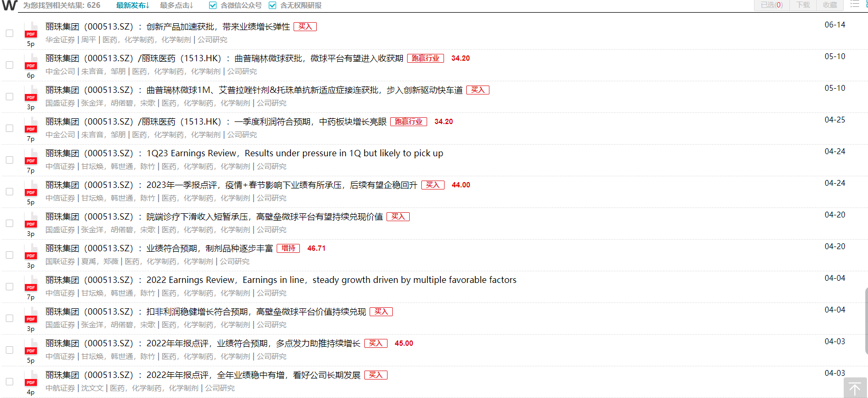Open PDF icon for 创新产品加速获批 report
Viewport: 868px width, 398px height.
pyautogui.click(x=31, y=30)
